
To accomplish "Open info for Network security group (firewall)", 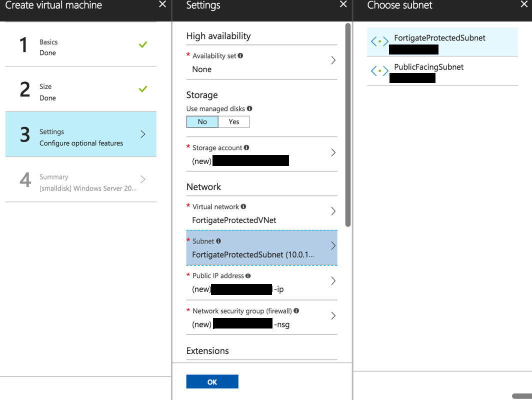I will 296,310.
